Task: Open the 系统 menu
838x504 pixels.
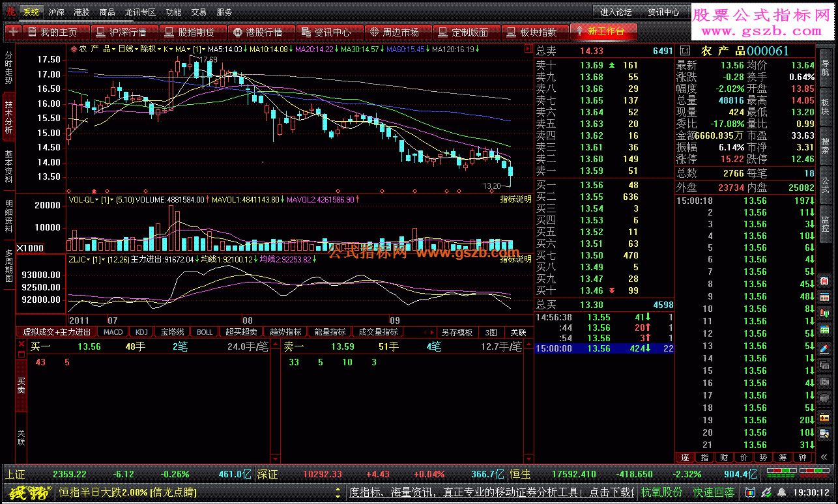Action: [x=31, y=12]
